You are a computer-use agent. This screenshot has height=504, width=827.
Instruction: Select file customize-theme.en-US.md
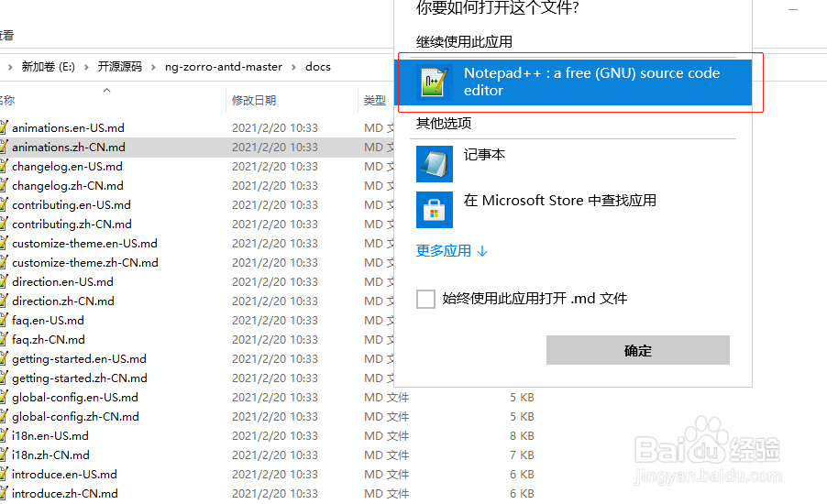click(x=84, y=244)
